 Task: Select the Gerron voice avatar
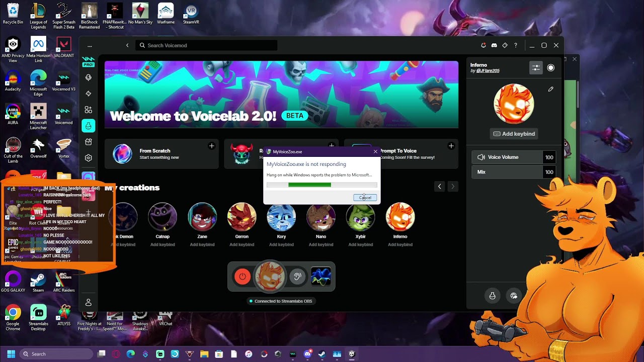[x=242, y=217]
